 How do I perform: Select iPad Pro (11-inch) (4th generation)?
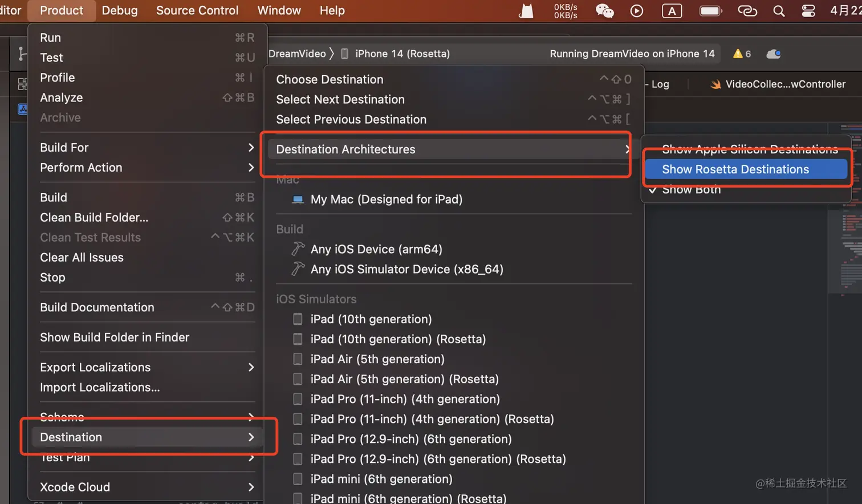tap(454, 399)
